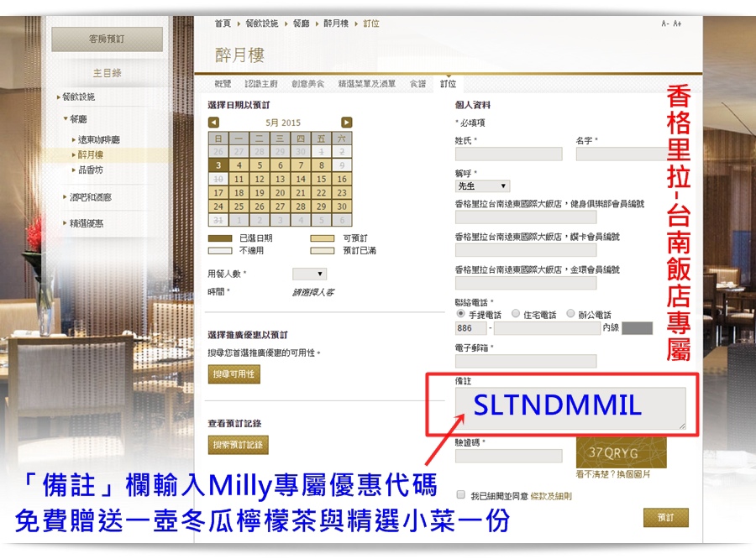Image resolution: width=756 pixels, height=559 pixels.
Task: Select the home phone radio button
Action: pos(516,314)
